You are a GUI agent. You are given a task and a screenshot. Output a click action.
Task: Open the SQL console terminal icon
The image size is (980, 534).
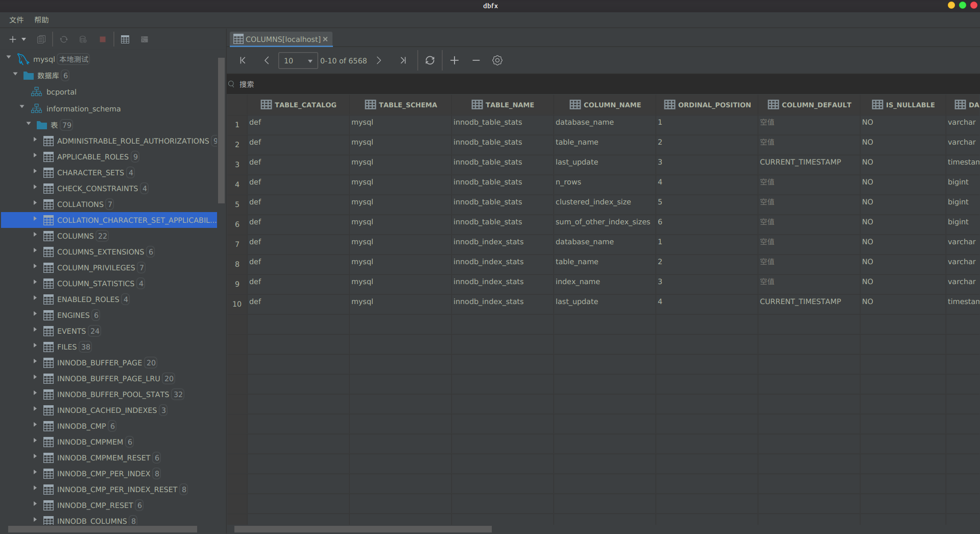(145, 39)
